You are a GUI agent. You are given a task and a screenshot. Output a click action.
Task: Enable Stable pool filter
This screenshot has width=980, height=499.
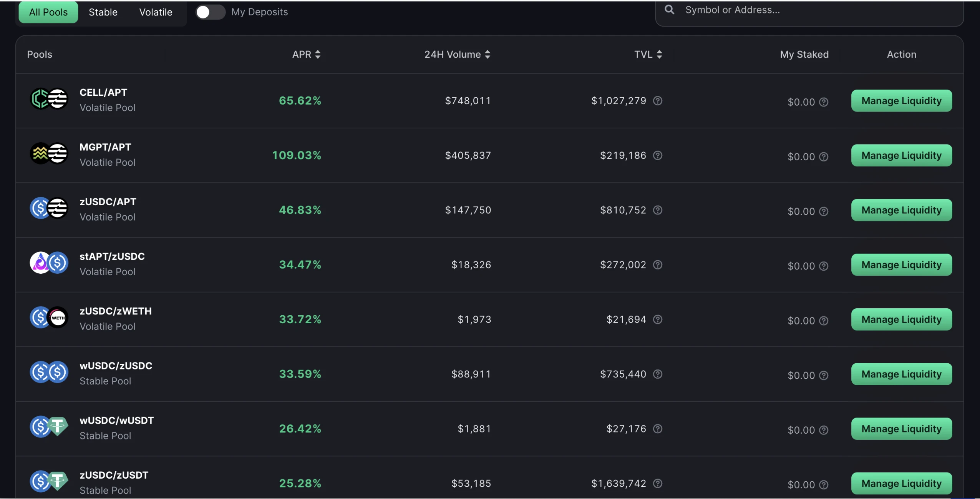click(x=103, y=12)
